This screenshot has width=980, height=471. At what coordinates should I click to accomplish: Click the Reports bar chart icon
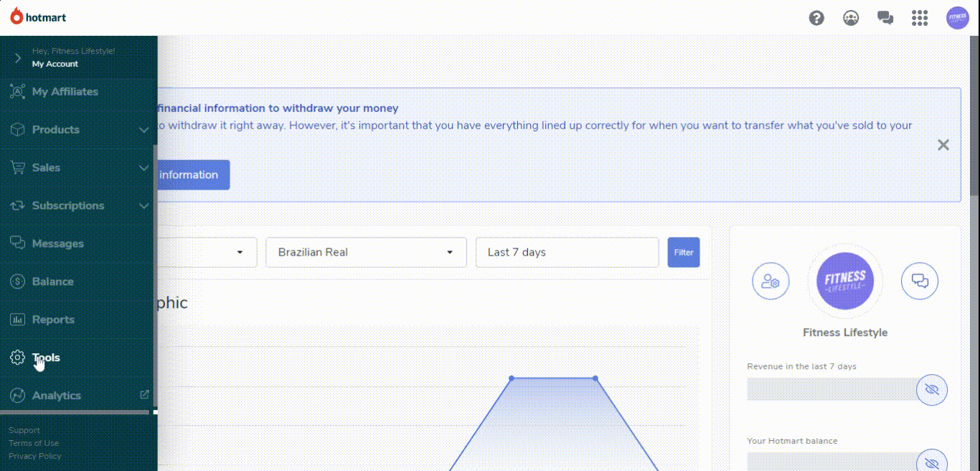point(17,320)
